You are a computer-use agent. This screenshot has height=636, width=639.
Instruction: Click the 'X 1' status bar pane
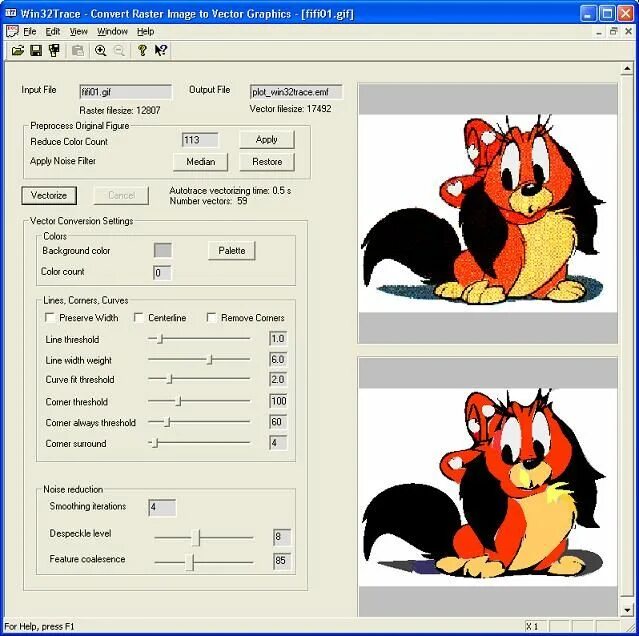click(535, 626)
